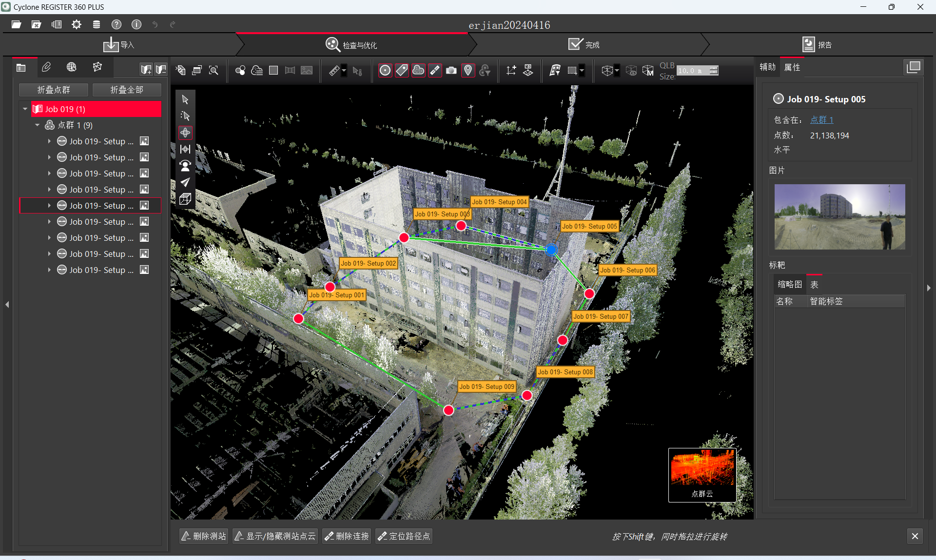This screenshot has width=936, height=560.
Task: Toggle image icon of third Setup row
Action: tap(144, 174)
